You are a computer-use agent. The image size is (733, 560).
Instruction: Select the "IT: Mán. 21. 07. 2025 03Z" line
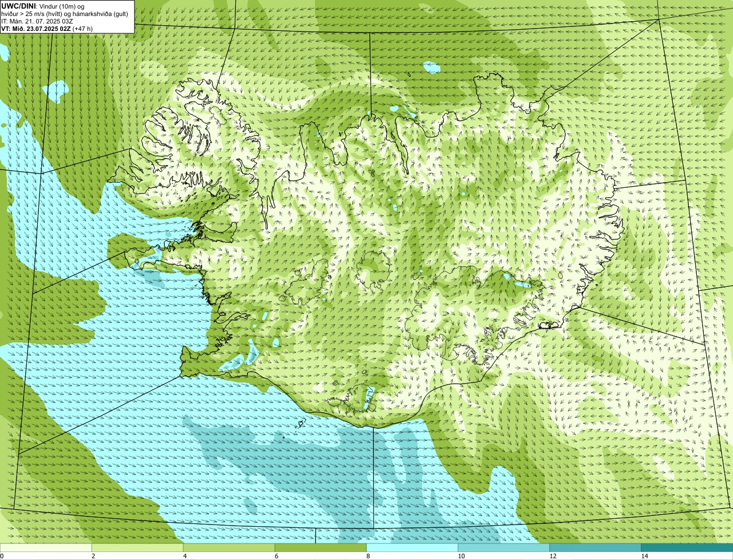pos(38,21)
